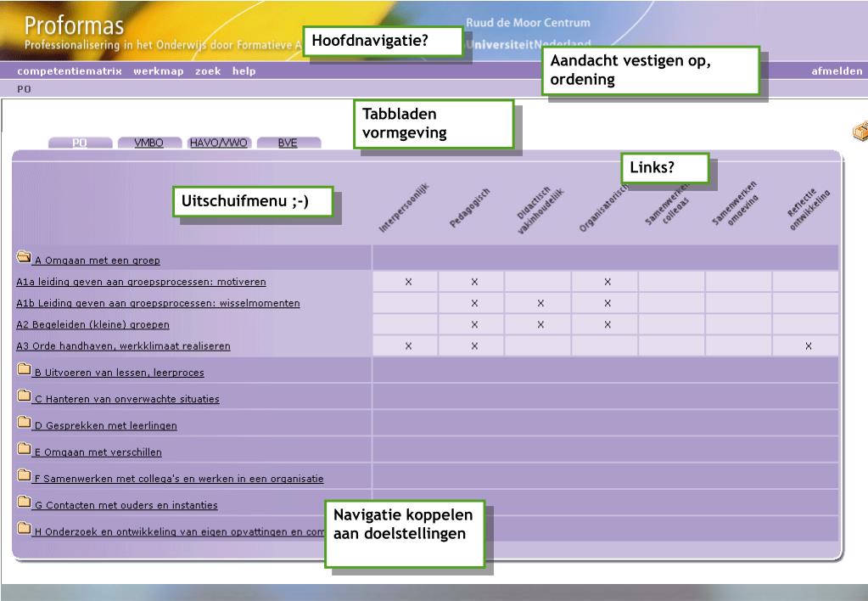The image size is (868, 601).
Task: Open A1b Leiding geven aan groepsprocessen: wisselmomenten
Action: pyautogui.click(x=158, y=304)
